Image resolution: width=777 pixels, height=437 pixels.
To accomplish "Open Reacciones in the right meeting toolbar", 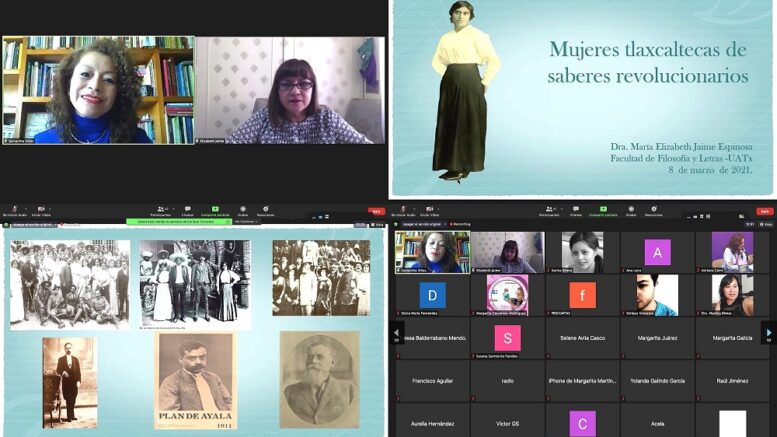I will (x=653, y=211).
